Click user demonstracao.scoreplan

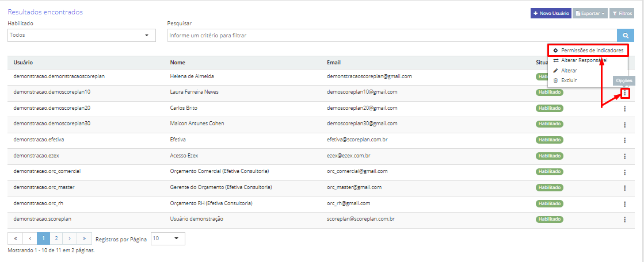(x=43, y=219)
